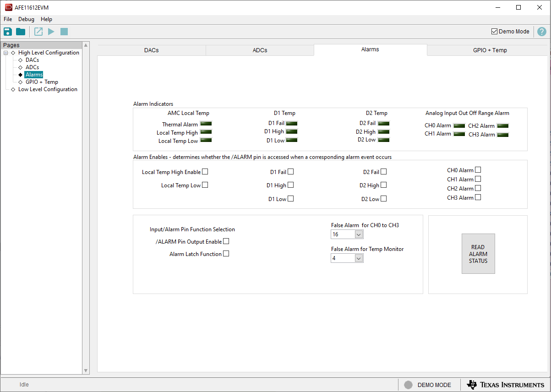Viewport: 551px width, 392px height.
Task: Toggle the Demo Mode checkbox
Action: 494,32
